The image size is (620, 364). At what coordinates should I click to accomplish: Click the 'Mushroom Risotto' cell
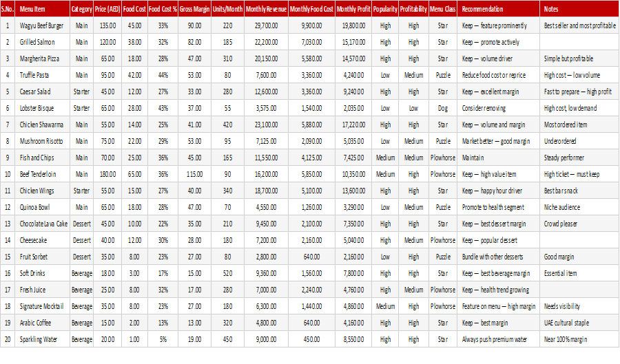click(x=42, y=141)
